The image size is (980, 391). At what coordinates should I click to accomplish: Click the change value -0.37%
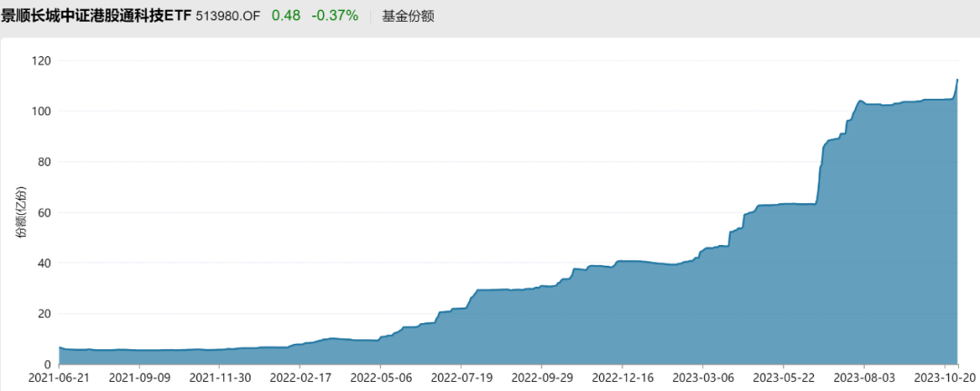[x=335, y=15]
